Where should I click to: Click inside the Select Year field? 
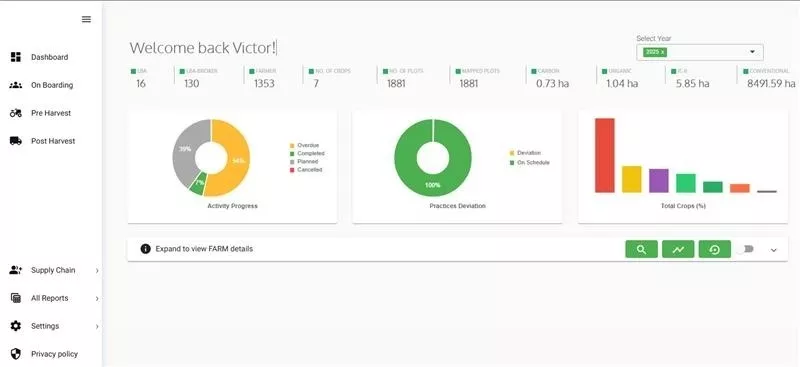pos(699,52)
